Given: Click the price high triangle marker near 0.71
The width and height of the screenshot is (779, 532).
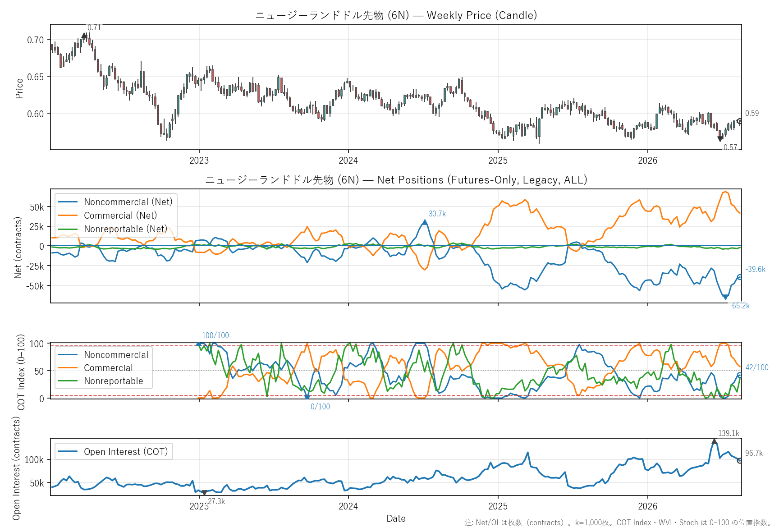Looking at the screenshot, I should [x=84, y=36].
